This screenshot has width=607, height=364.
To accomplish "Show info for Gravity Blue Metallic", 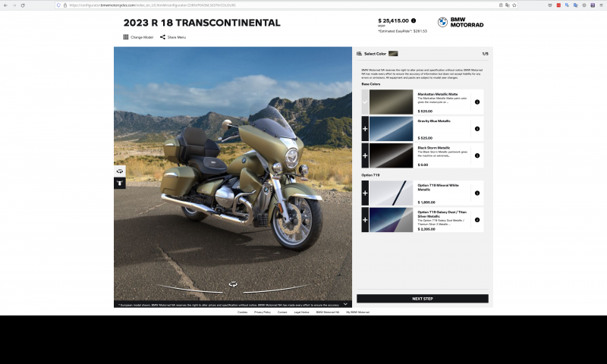I will click(477, 129).
